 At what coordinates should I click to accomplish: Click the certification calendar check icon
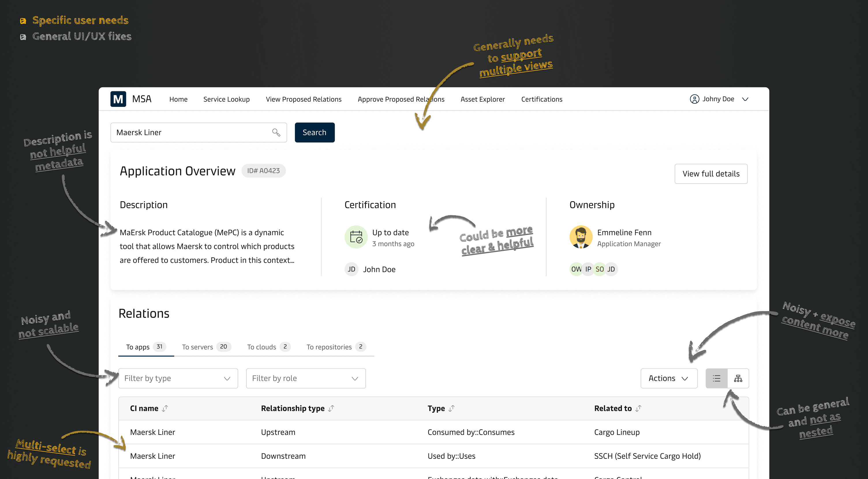356,237
